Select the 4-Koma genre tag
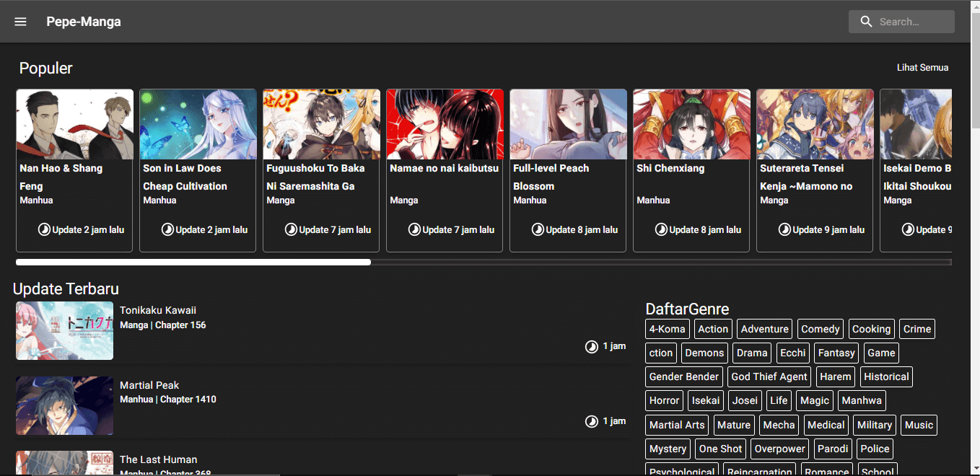The width and height of the screenshot is (980, 476). [668, 329]
